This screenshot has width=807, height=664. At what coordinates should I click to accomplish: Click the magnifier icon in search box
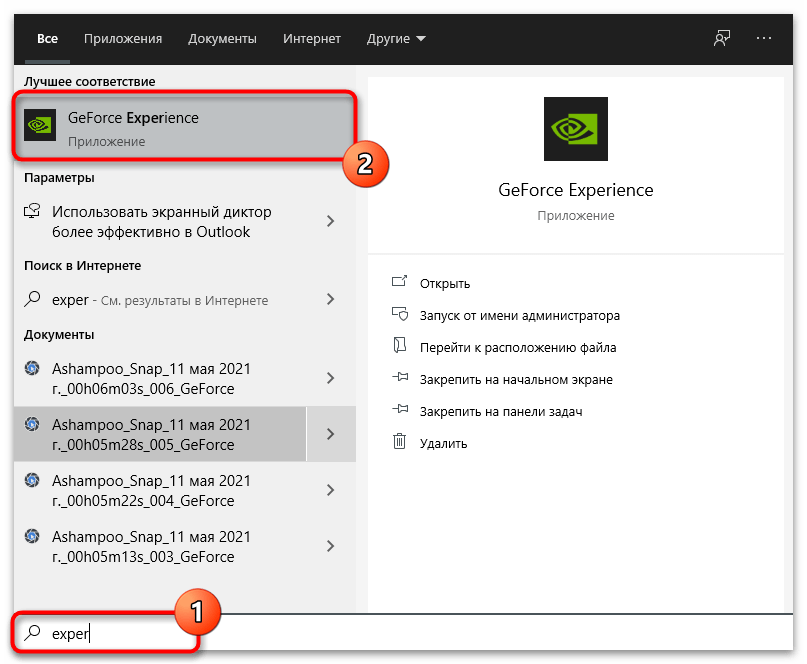point(32,632)
